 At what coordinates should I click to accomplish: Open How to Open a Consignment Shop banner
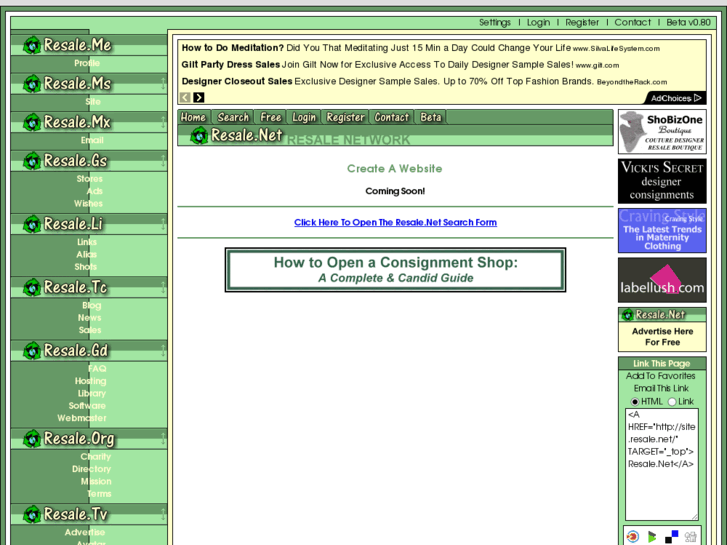[x=395, y=270]
